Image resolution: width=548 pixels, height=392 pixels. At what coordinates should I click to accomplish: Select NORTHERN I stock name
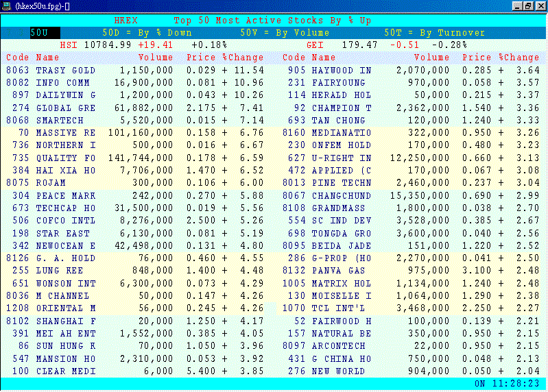(66, 145)
